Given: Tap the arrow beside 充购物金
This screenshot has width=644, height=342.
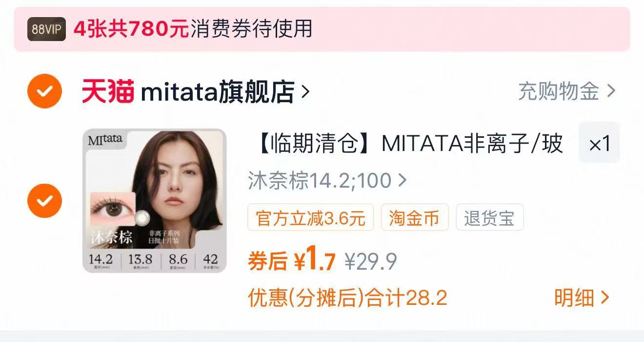Looking at the screenshot, I should coord(611,91).
